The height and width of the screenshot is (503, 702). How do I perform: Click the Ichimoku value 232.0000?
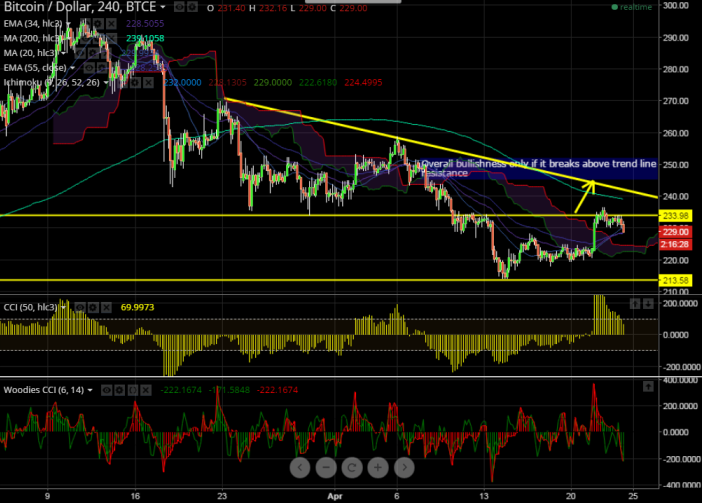pyautogui.click(x=182, y=83)
